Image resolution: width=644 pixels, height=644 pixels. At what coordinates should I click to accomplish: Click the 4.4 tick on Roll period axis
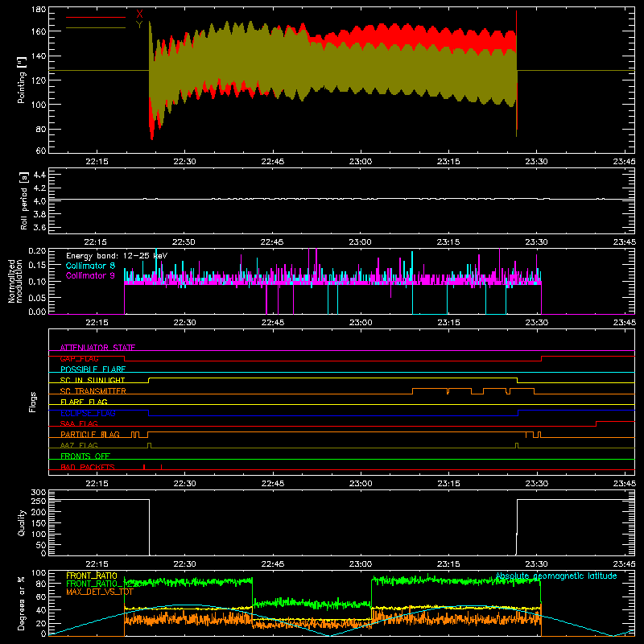[x=39, y=175]
